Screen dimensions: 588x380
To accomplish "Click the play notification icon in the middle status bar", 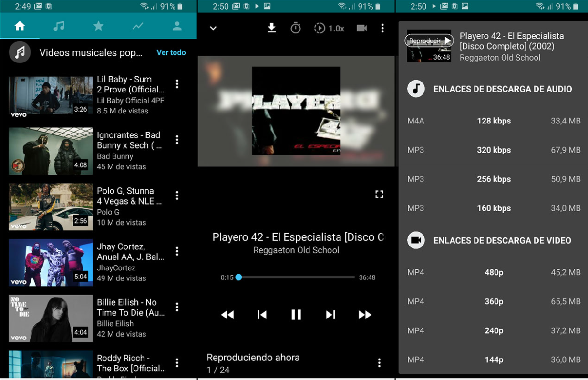I will [x=257, y=6].
